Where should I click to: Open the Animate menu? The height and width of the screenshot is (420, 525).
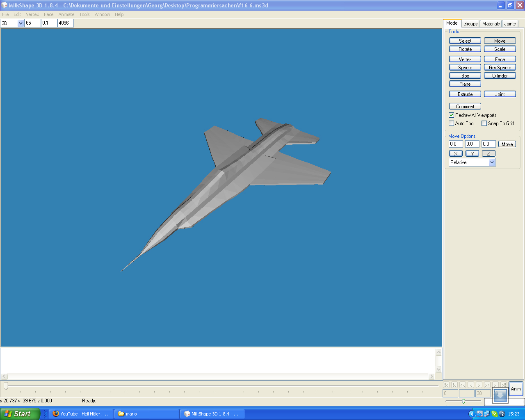tap(66, 14)
